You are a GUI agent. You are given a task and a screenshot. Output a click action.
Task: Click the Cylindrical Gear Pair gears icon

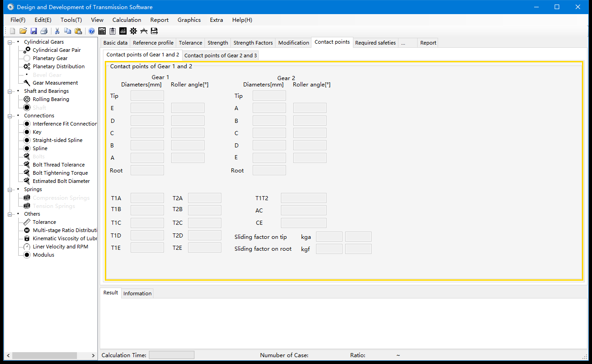coord(27,50)
